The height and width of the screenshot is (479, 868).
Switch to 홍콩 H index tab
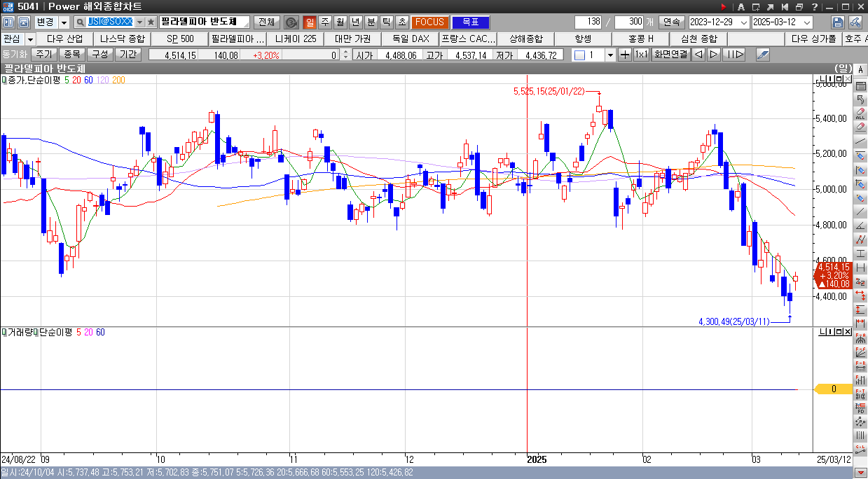pyautogui.click(x=641, y=39)
